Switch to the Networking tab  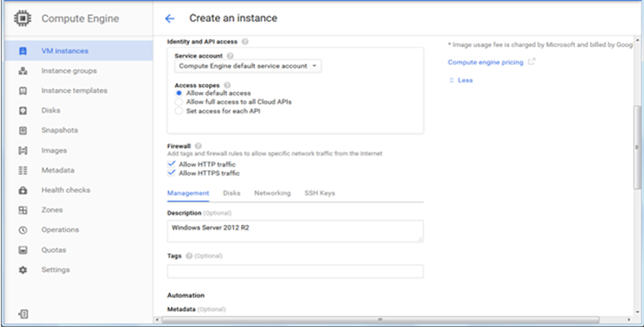pos(272,193)
